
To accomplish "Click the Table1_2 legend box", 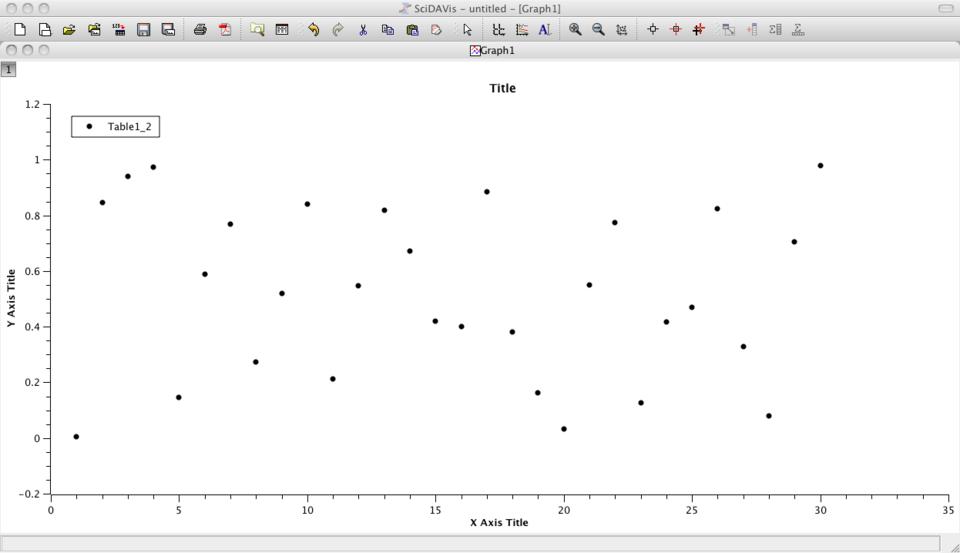I will coord(116,127).
